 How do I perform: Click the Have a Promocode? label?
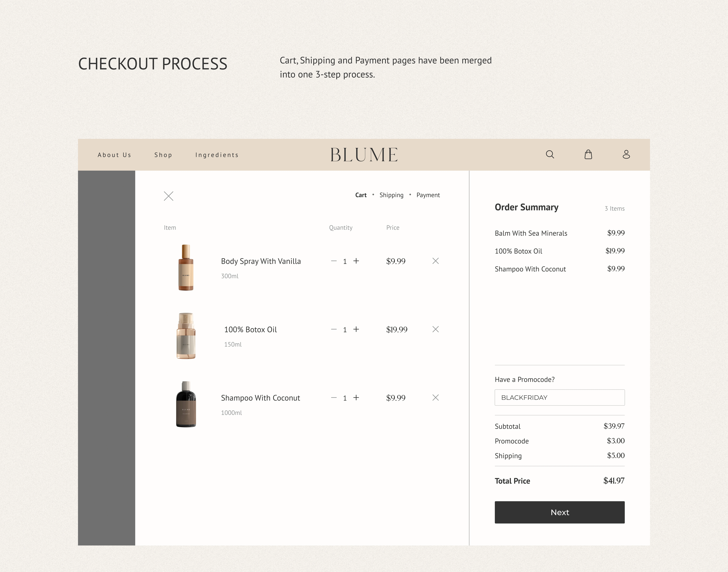[524, 379]
